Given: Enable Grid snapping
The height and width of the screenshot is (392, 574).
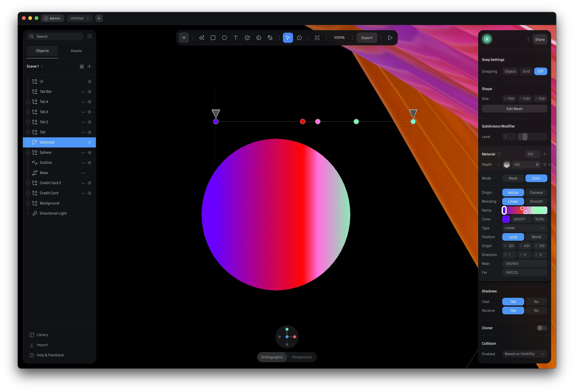Looking at the screenshot, I should (526, 71).
